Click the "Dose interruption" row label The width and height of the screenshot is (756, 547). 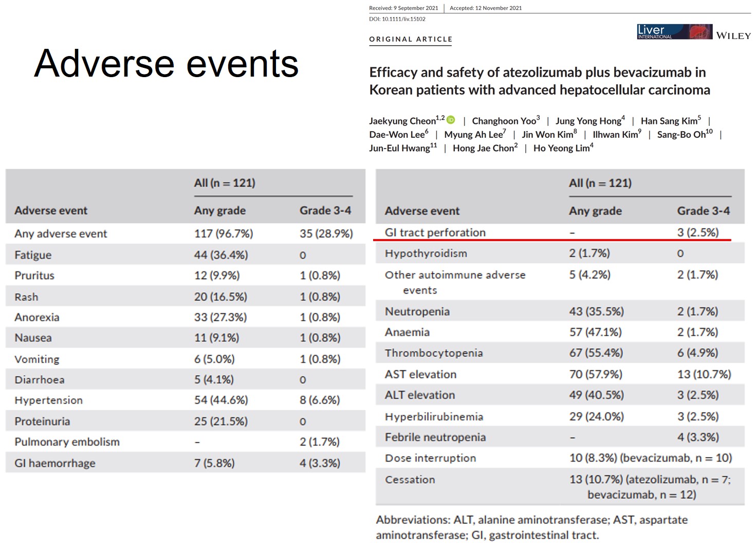430,458
